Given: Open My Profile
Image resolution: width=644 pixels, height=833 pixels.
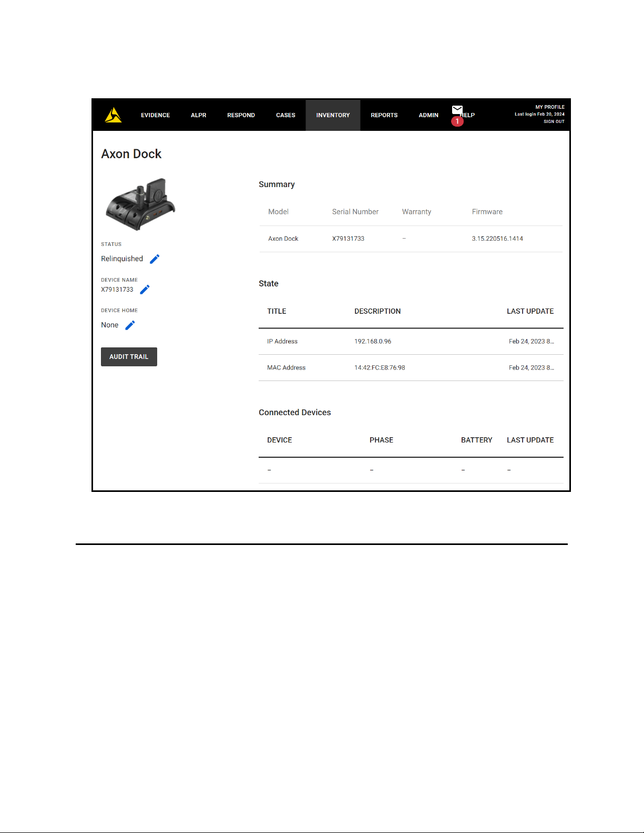Looking at the screenshot, I should (x=549, y=107).
